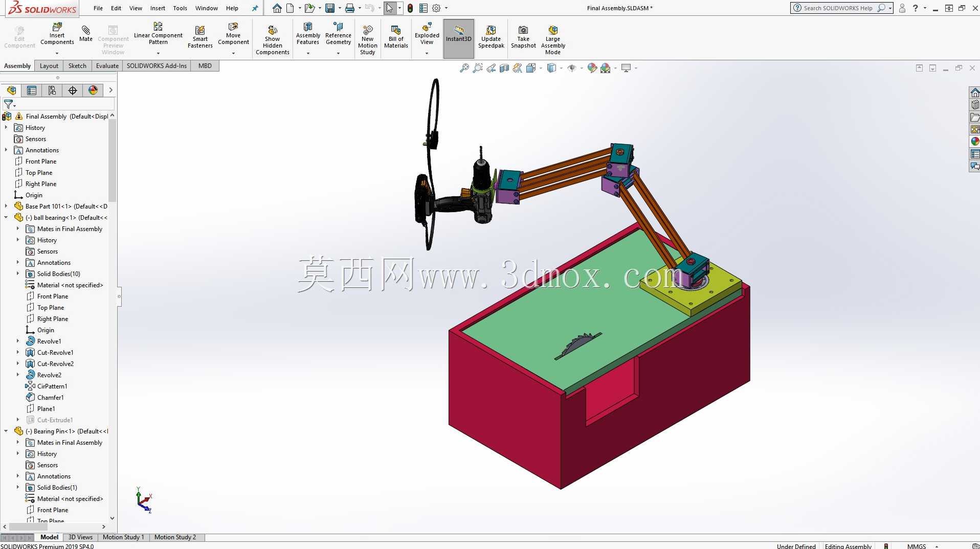Open Appearances color ball in task pane
This screenshot has width=980, height=549.
point(975,142)
